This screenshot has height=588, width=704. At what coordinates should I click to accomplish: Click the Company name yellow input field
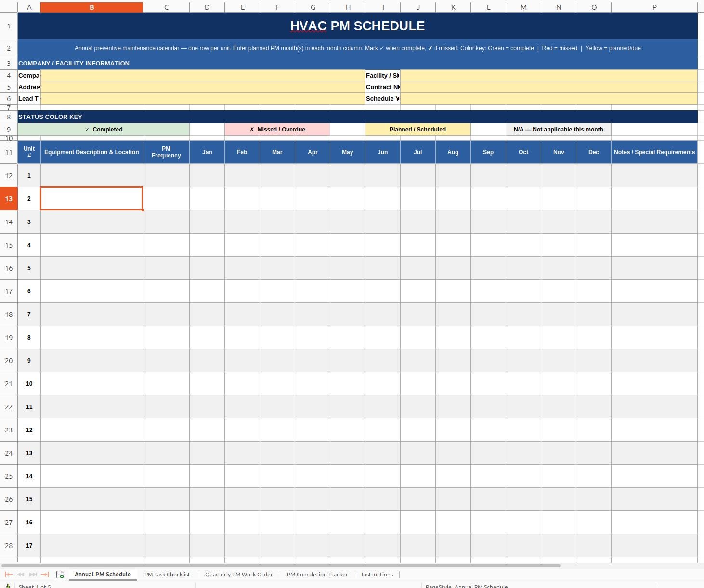[203, 75]
